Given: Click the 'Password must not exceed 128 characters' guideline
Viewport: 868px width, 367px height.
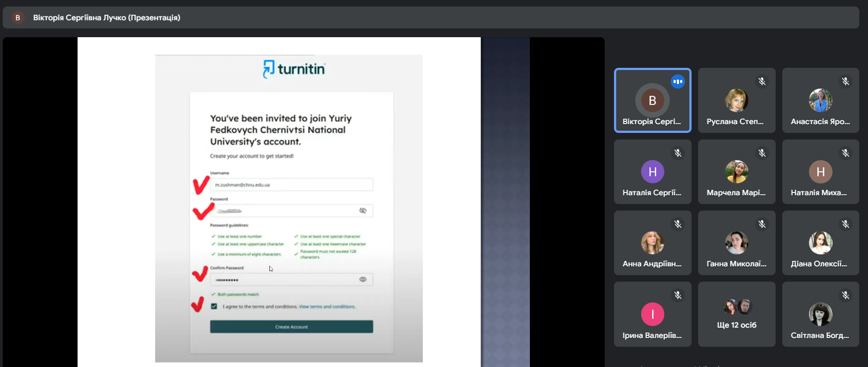Looking at the screenshot, I should (328, 254).
